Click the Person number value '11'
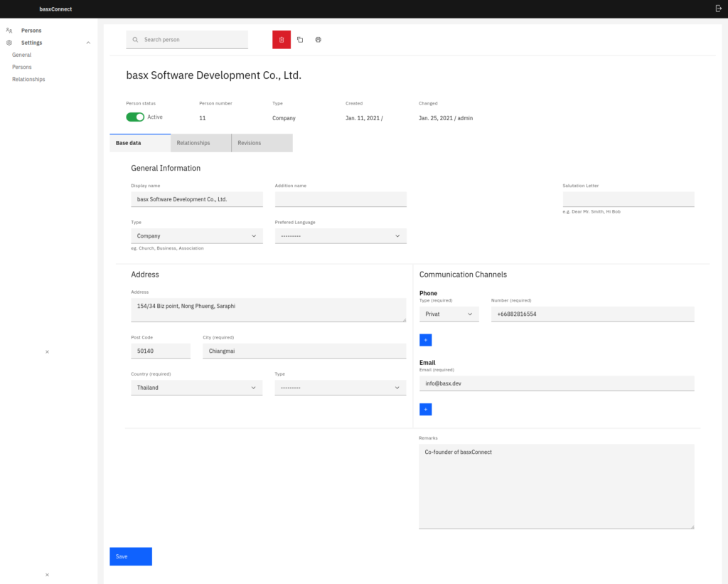 tap(203, 118)
